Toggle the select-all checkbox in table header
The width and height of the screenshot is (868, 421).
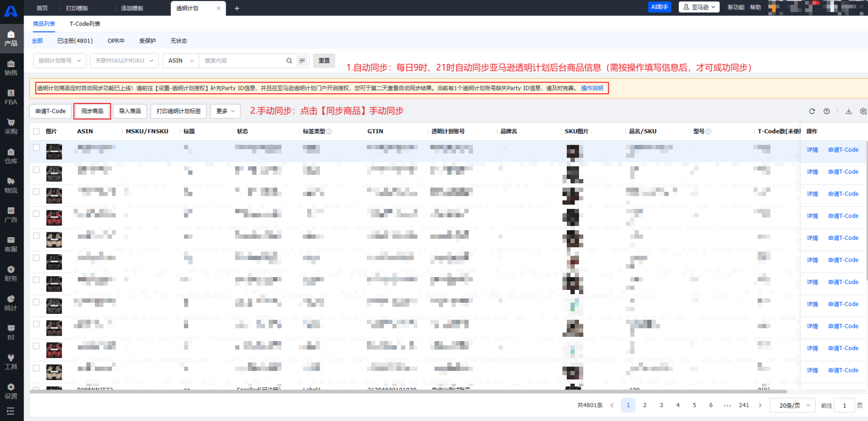(36, 131)
